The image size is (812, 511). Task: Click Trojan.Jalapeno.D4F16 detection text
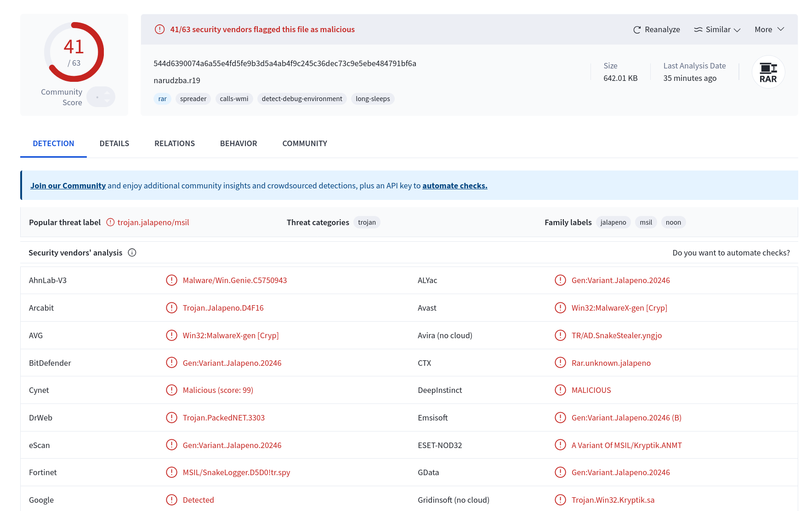click(223, 308)
